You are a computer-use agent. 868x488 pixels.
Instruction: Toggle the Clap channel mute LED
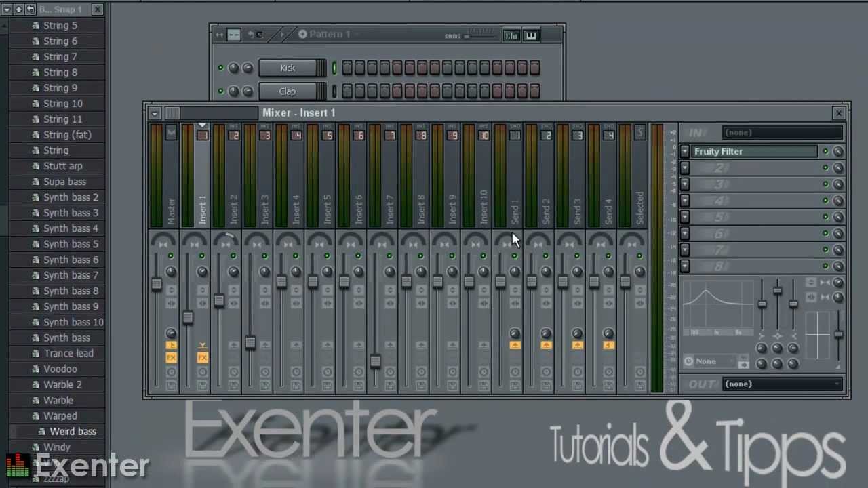[220, 91]
